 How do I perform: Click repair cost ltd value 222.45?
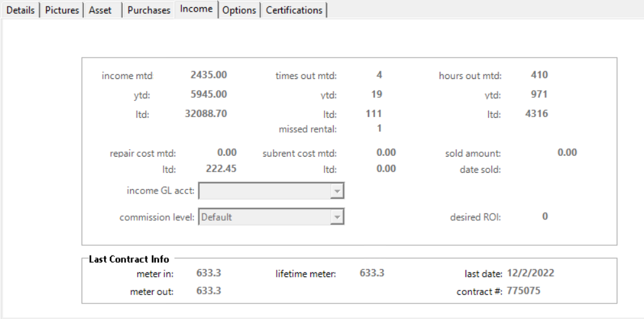pyautogui.click(x=221, y=168)
